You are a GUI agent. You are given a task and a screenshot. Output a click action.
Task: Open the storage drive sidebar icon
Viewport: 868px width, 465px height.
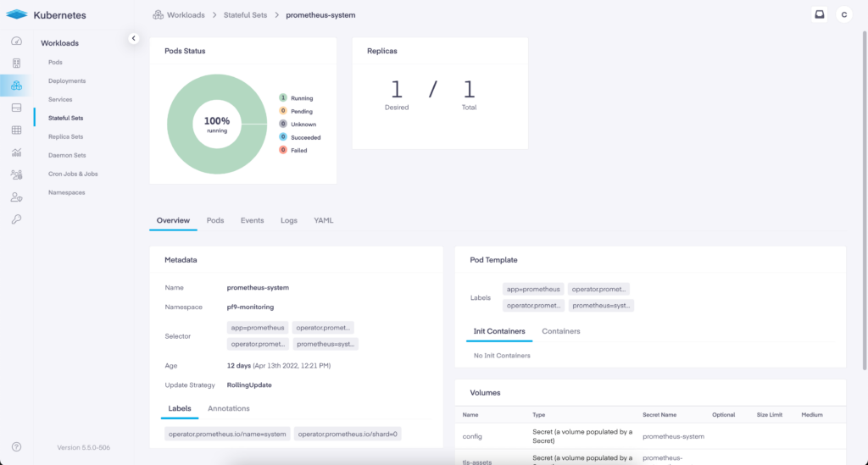(x=17, y=108)
